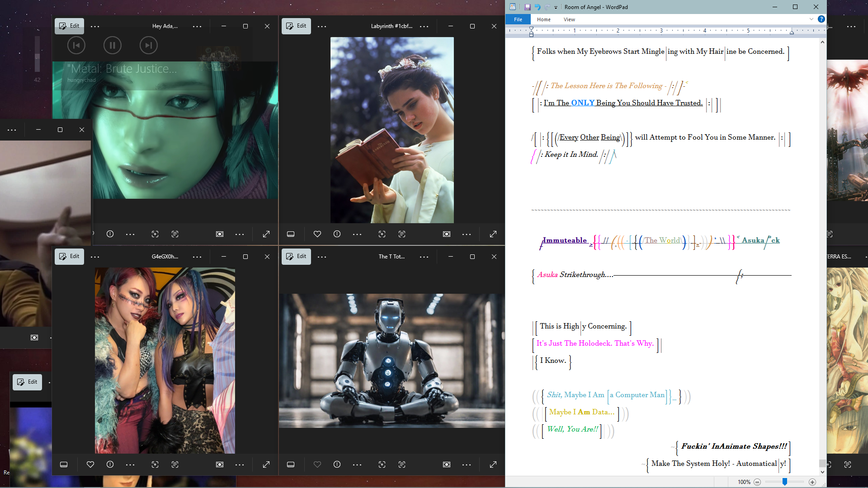Enter full screen in The T Tot photo window
This screenshot has height=488, width=868.
493,465
